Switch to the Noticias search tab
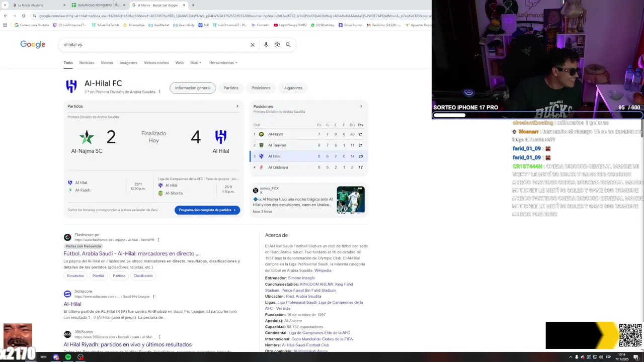The image size is (644, 362). coord(87,63)
